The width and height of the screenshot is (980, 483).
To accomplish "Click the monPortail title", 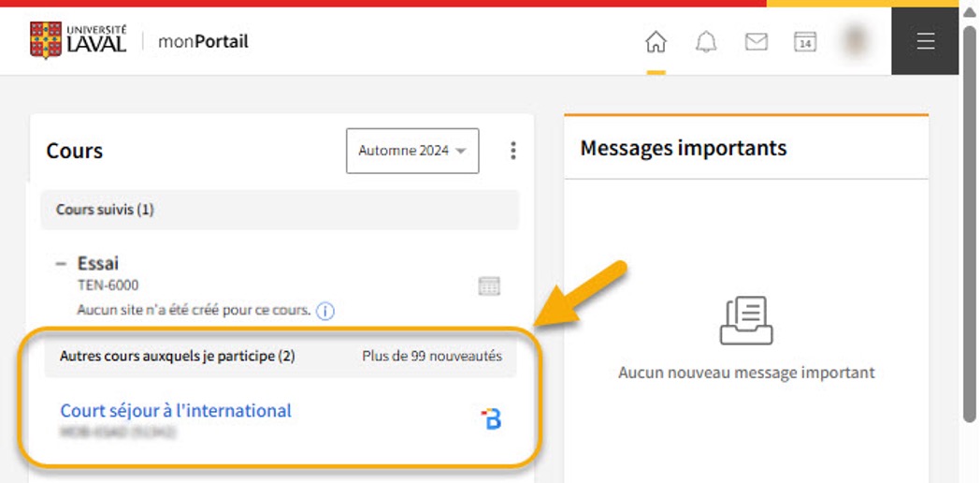I will click(x=203, y=41).
